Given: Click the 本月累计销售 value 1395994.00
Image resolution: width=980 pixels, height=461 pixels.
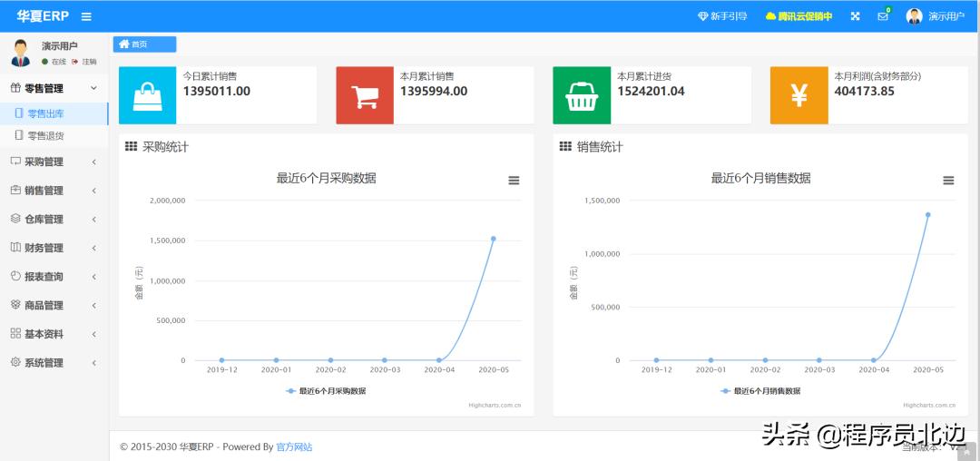Looking at the screenshot, I should pos(434,91).
